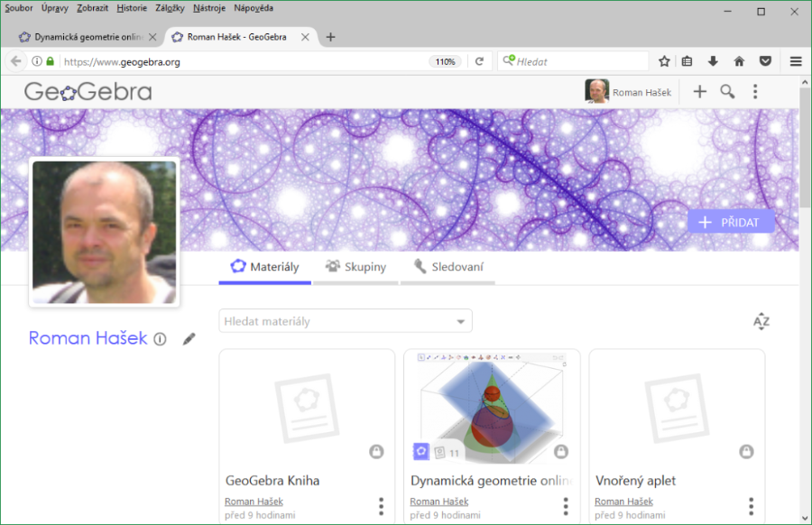This screenshot has width=812, height=525.
Task: Click the URL address bar field
Action: pyautogui.click(x=244, y=61)
